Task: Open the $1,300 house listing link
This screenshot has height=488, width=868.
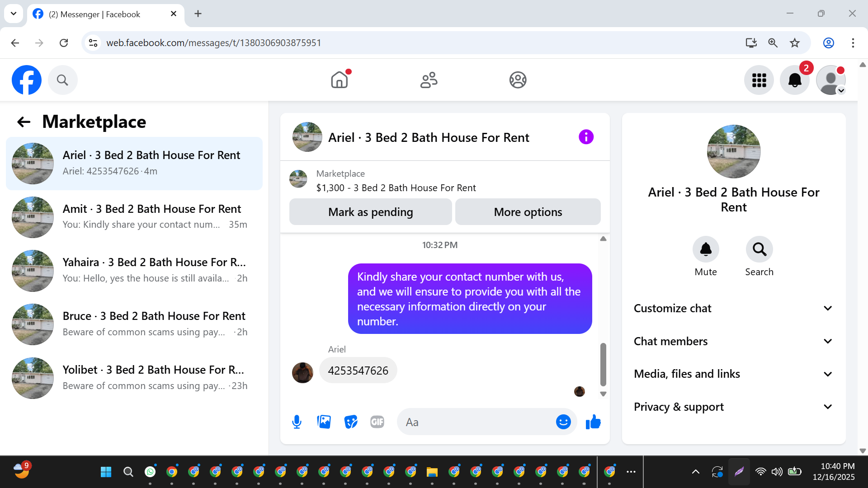Action: pos(396,188)
